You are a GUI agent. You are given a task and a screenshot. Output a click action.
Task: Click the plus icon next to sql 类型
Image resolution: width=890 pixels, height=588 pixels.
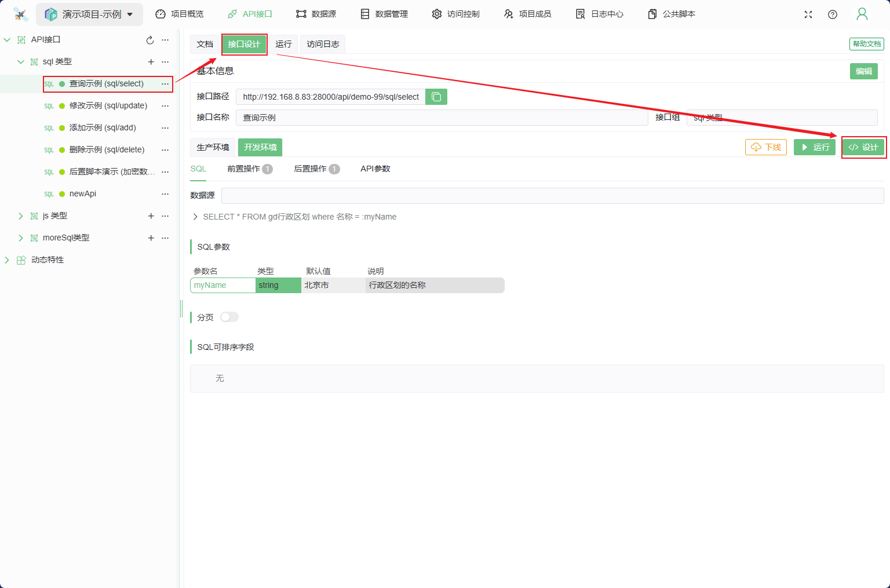click(151, 62)
